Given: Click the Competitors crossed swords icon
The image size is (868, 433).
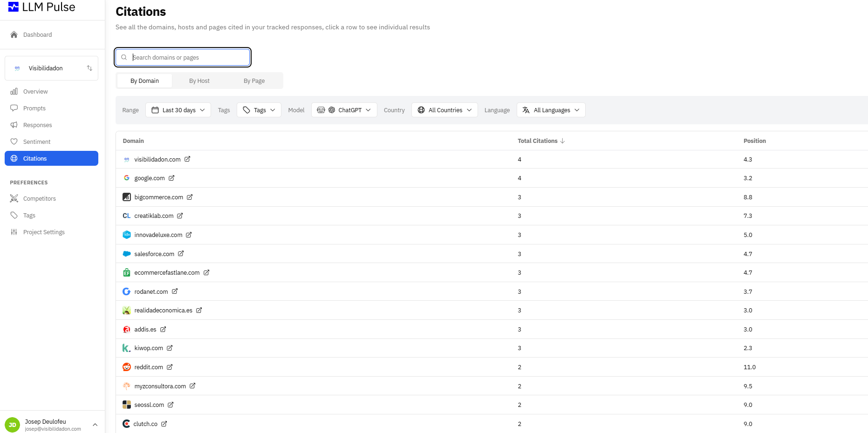Looking at the screenshot, I should (x=14, y=199).
